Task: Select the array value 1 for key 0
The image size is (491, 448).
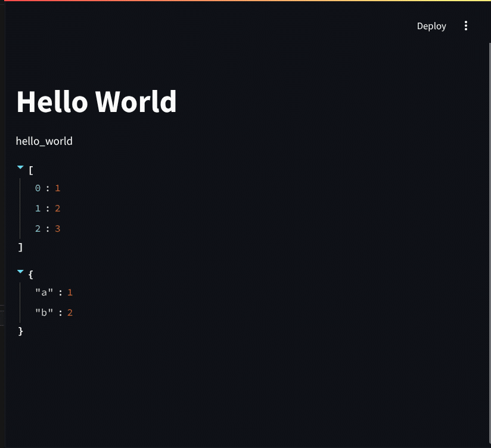Action: (x=58, y=188)
